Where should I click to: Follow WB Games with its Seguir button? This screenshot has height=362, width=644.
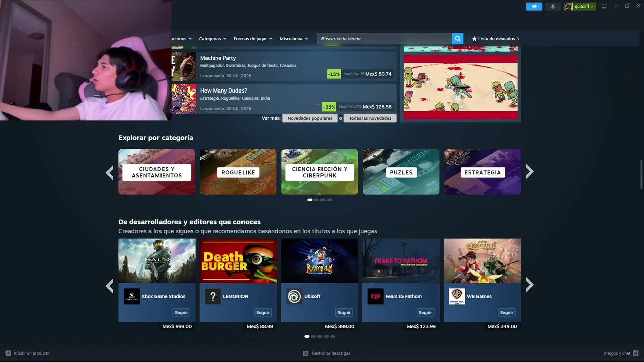pyautogui.click(x=507, y=313)
